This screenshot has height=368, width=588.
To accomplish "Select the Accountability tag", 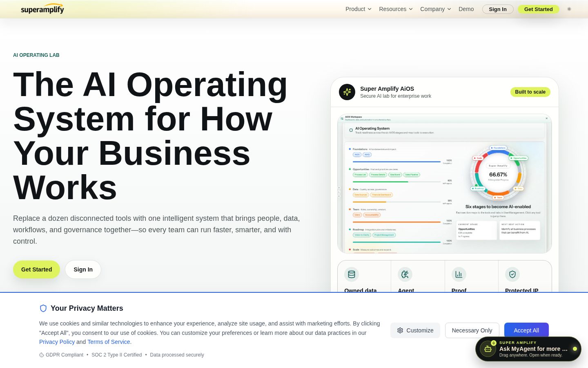I will coord(372,215).
